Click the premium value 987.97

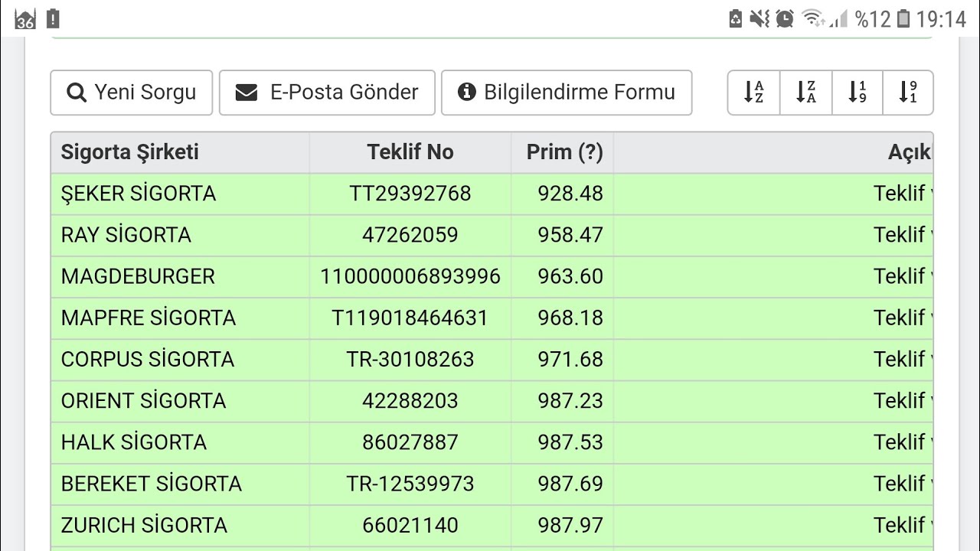pos(570,524)
